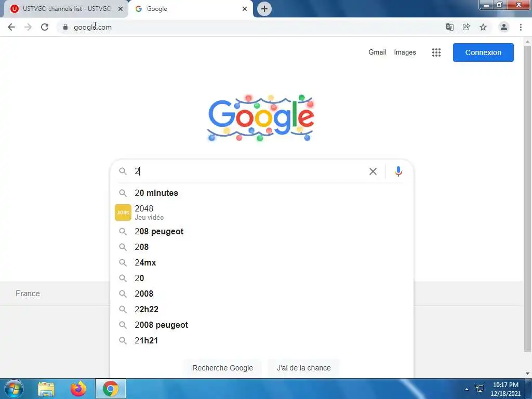Screen dimensions: 532x399
Task: Choose the '22h22' suggestion
Action: coord(262,310)
